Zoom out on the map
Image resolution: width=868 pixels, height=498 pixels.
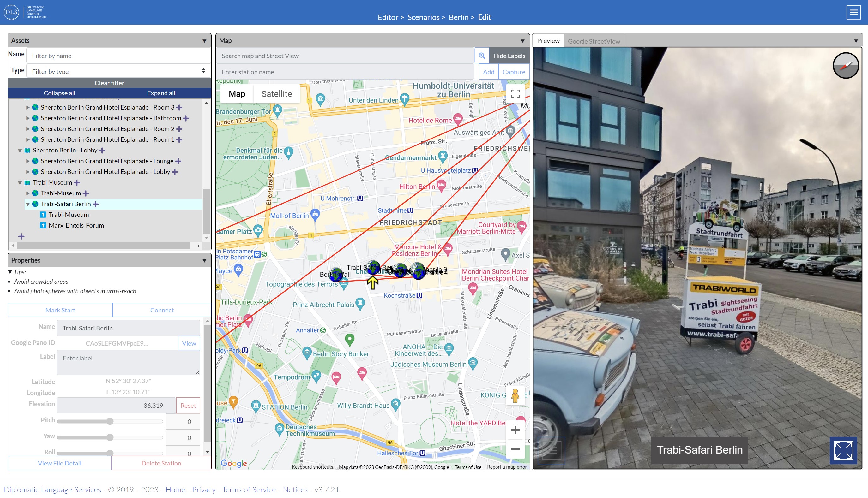(x=515, y=449)
